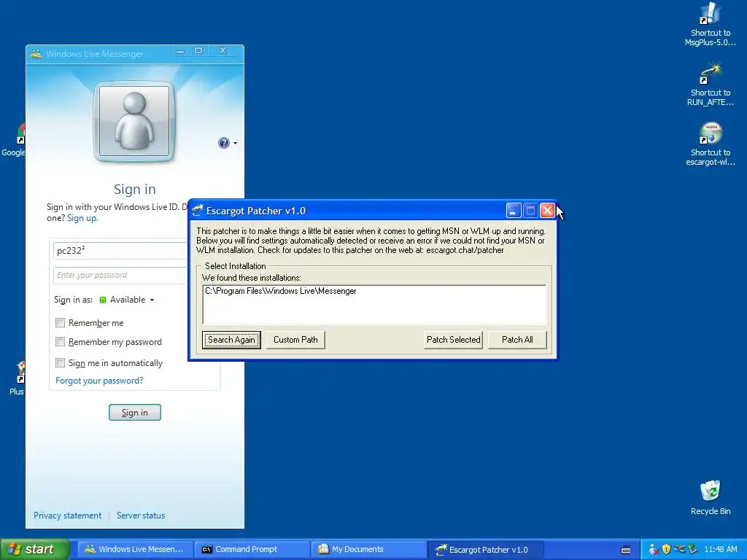747x560 pixels.
Task: Click the Custom Path button
Action: 295,340
